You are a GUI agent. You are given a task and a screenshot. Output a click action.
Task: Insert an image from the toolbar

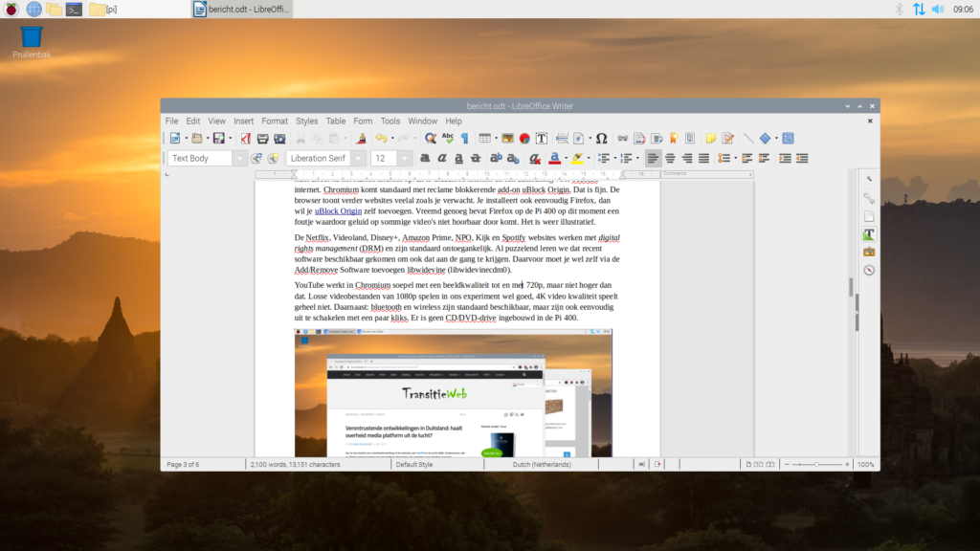(x=507, y=138)
